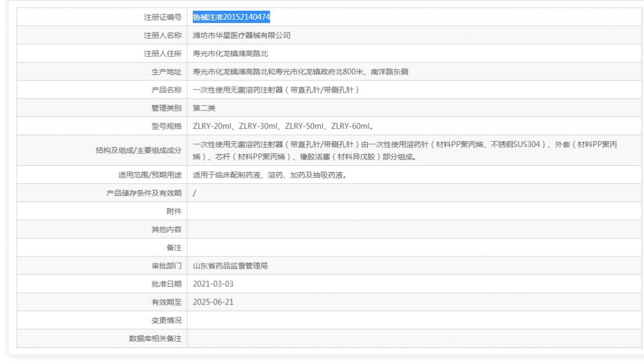This screenshot has height=362, width=644.
Task: Click the 备注 label
Action: [174, 248]
